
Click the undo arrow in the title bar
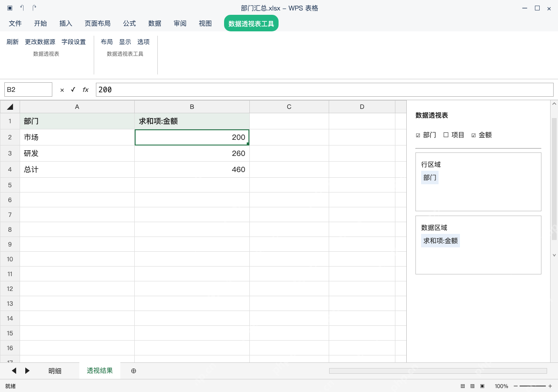pyautogui.click(x=22, y=8)
